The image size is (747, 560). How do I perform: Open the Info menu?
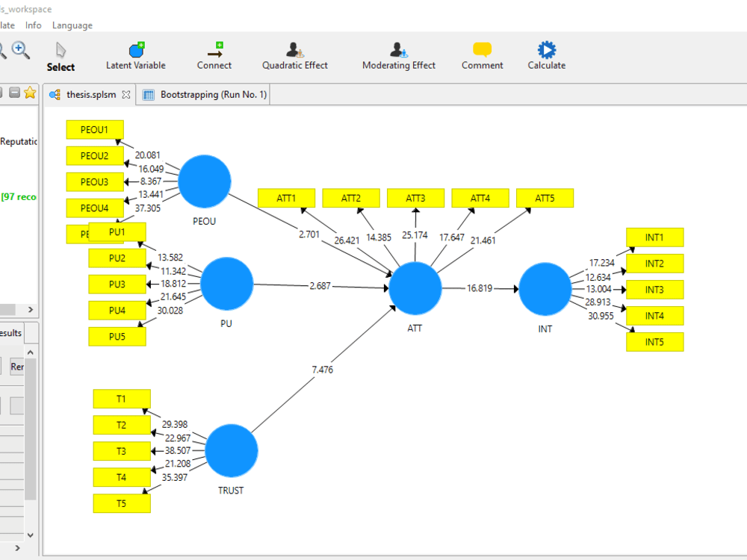(x=33, y=25)
